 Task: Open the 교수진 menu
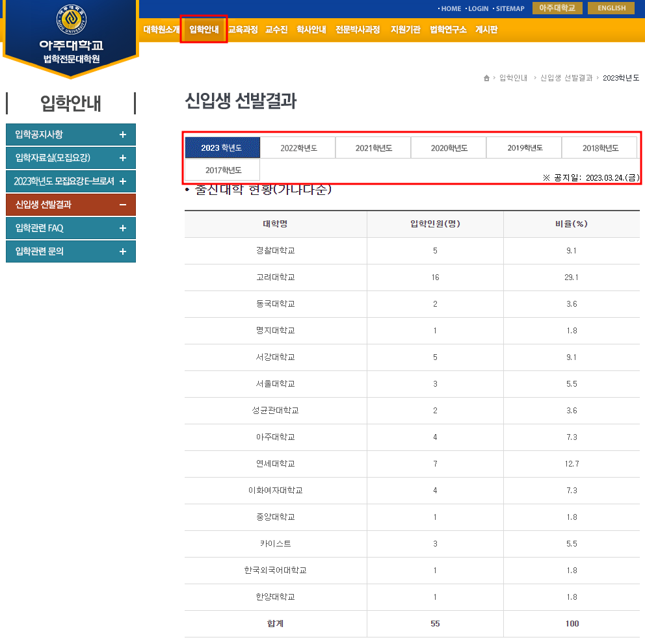click(x=276, y=30)
